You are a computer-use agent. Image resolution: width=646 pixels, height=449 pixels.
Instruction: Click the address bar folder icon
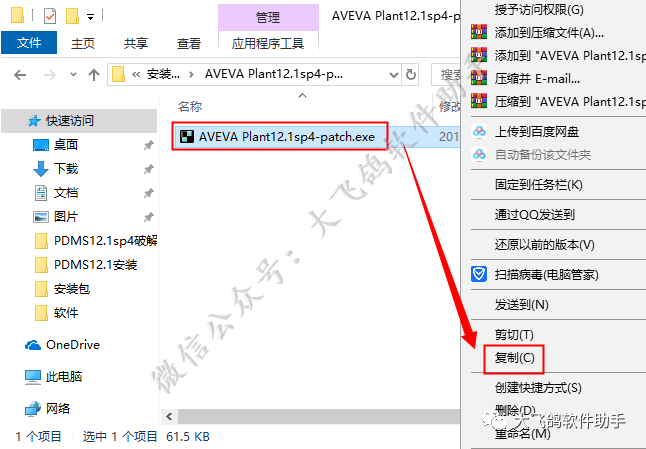click(x=119, y=75)
